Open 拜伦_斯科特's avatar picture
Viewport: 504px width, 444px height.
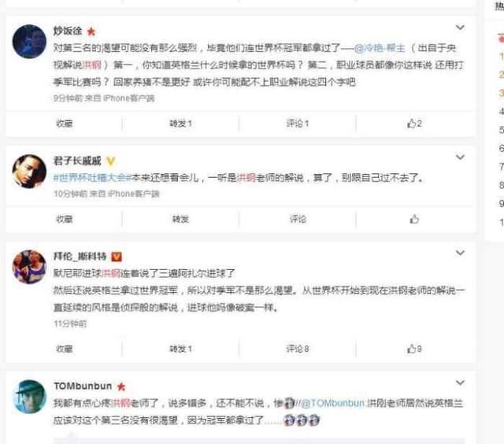(x=29, y=267)
